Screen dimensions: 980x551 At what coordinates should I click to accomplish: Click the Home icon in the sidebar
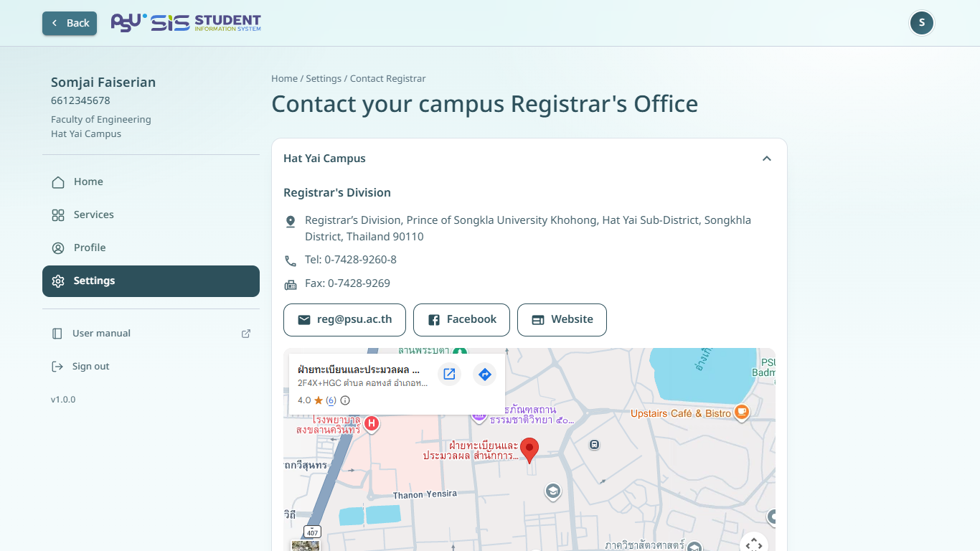(58, 182)
